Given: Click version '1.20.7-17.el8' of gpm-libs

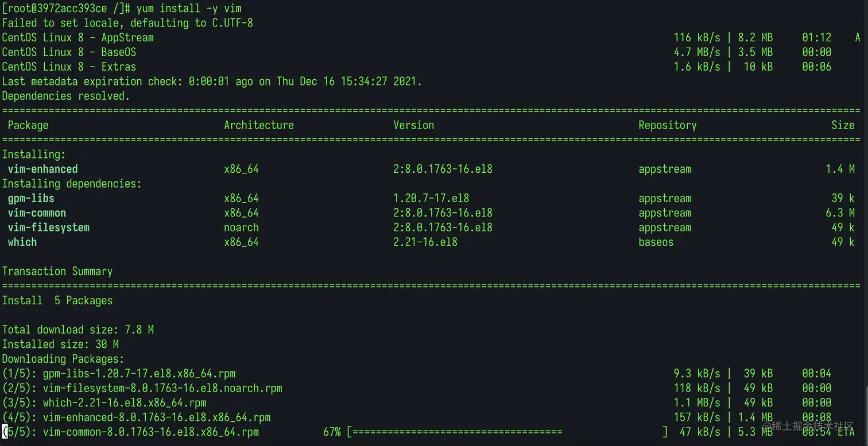Looking at the screenshot, I should pyautogui.click(x=431, y=199).
